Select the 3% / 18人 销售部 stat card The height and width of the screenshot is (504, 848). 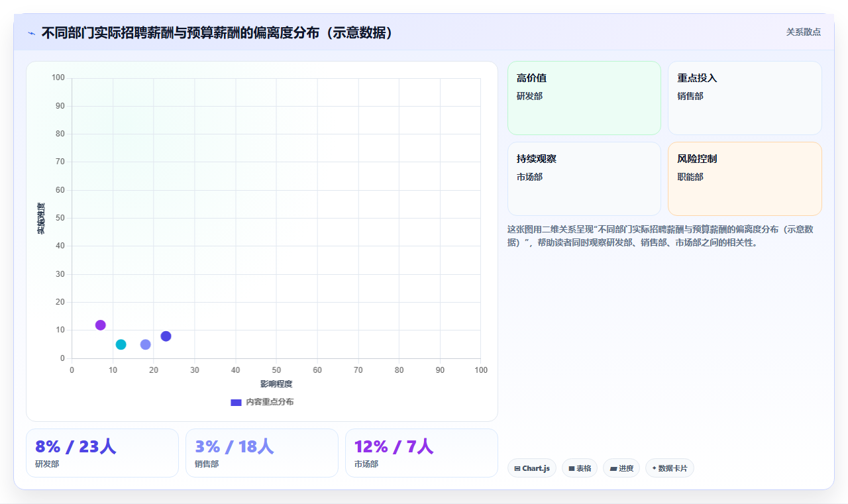coord(262,453)
